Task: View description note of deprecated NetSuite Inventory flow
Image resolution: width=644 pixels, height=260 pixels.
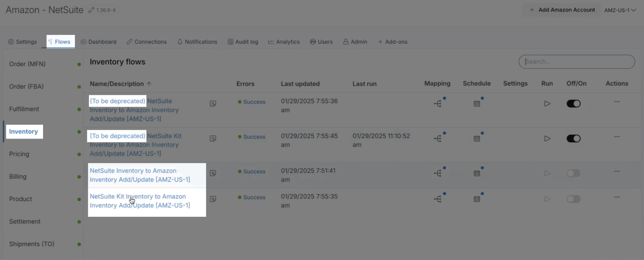Action: [213, 104]
